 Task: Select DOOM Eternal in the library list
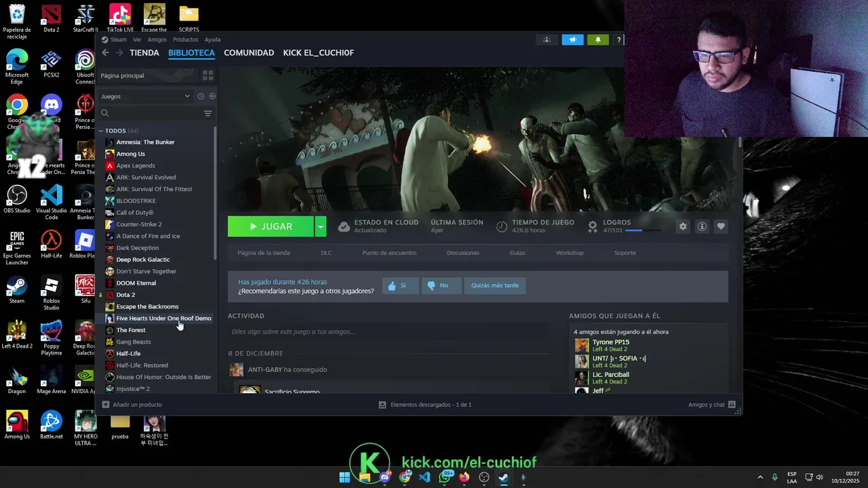(136, 283)
